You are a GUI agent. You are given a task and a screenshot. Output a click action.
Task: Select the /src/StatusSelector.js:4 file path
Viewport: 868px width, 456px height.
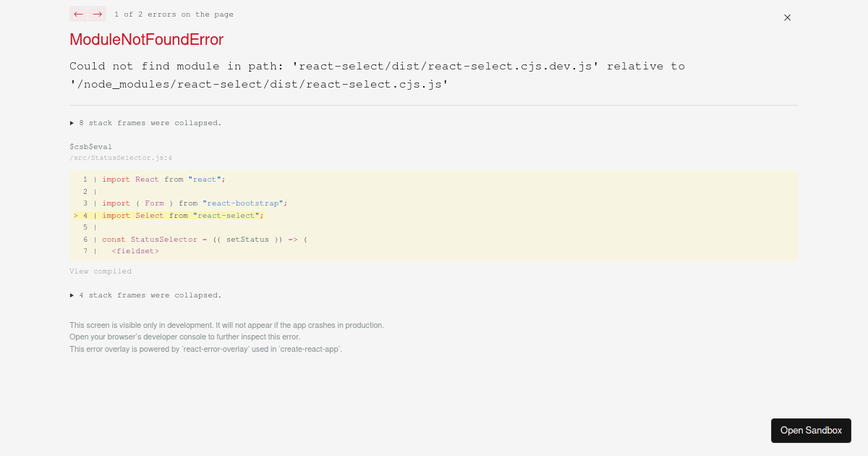pyautogui.click(x=122, y=157)
